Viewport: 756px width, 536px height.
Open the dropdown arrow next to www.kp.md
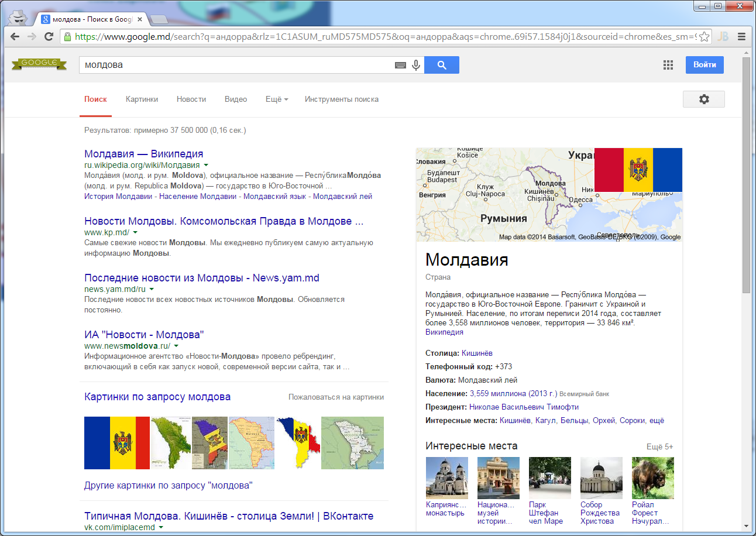pyautogui.click(x=136, y=233)
